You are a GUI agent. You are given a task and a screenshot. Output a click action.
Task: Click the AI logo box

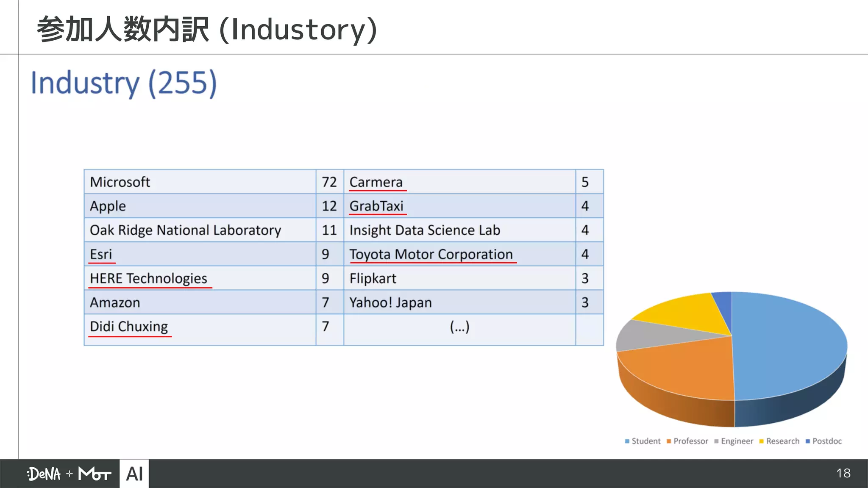click(x=134, y=474)
